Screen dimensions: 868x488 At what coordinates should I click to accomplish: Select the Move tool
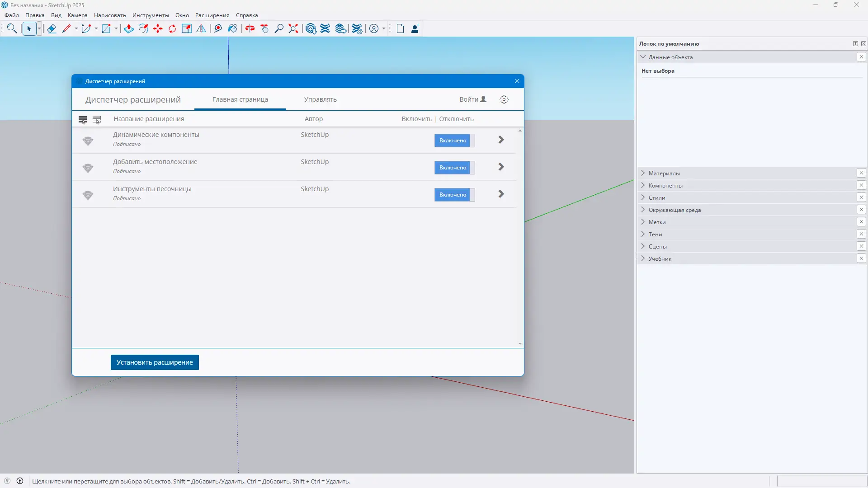(158, 29)
